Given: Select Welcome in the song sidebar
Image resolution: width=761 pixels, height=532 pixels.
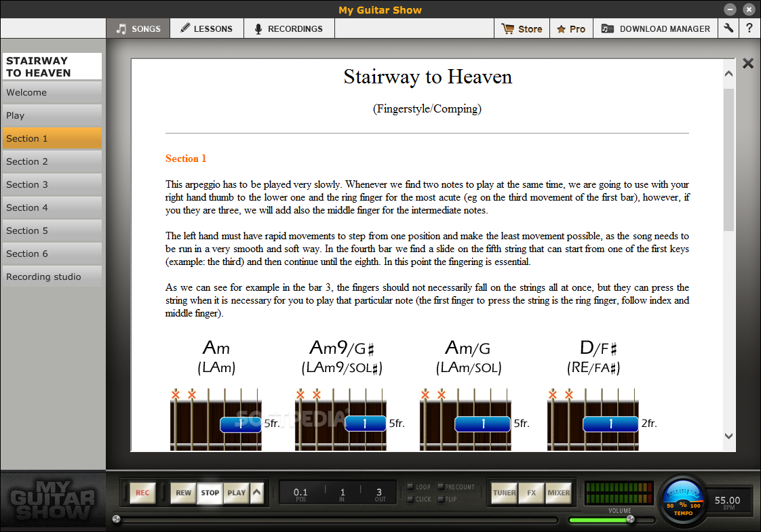Looking at the screenshot, I should tap(52, 92).
